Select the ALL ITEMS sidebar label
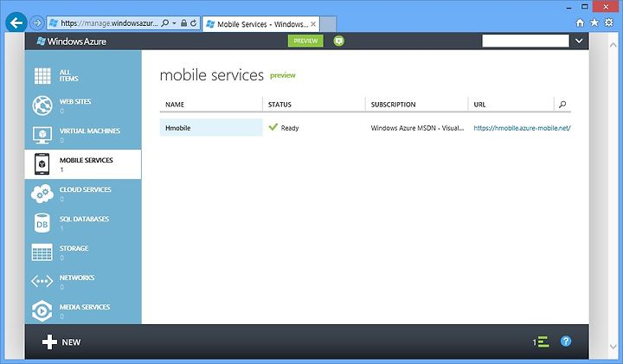 [68, 75]
